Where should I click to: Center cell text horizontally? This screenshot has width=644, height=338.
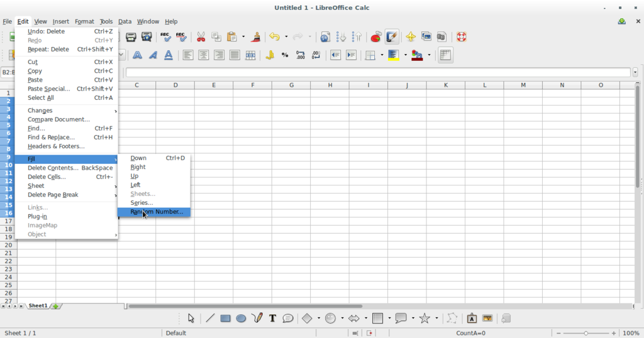coord(204,55)
